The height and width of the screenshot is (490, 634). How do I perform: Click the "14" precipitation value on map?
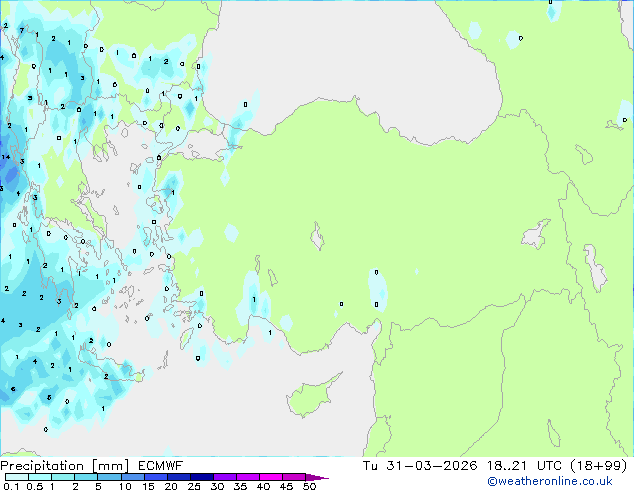tap(6, 157)
